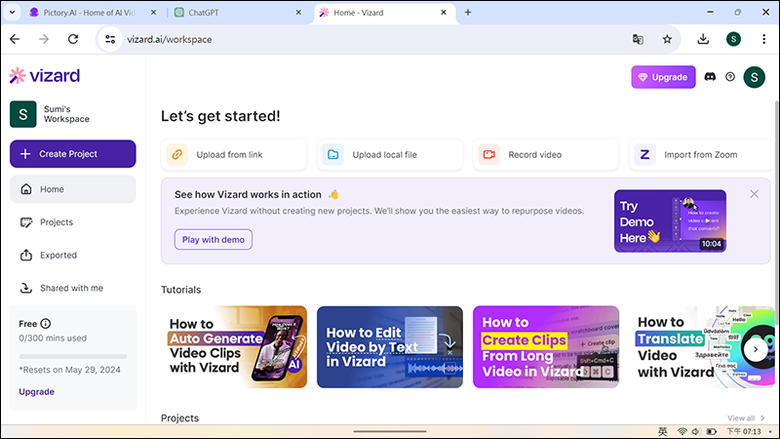
Task: Click the battery icon in system tray
Action: pyautogui.click(x=712, y=432)
